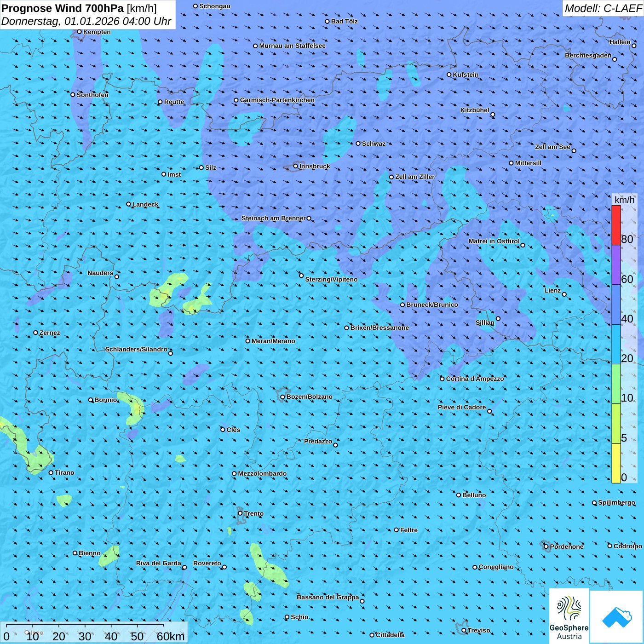Click the Steinach am Brenner label

click(x=273, y=218)
